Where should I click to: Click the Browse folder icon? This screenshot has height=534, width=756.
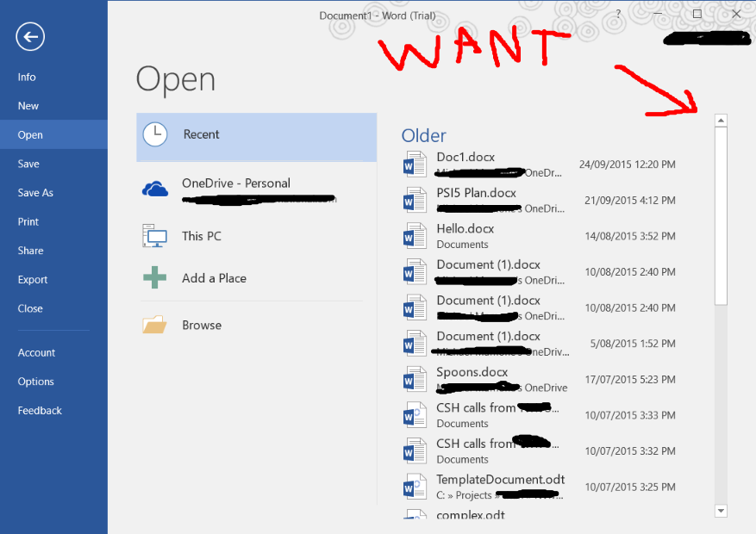[155, 325]
